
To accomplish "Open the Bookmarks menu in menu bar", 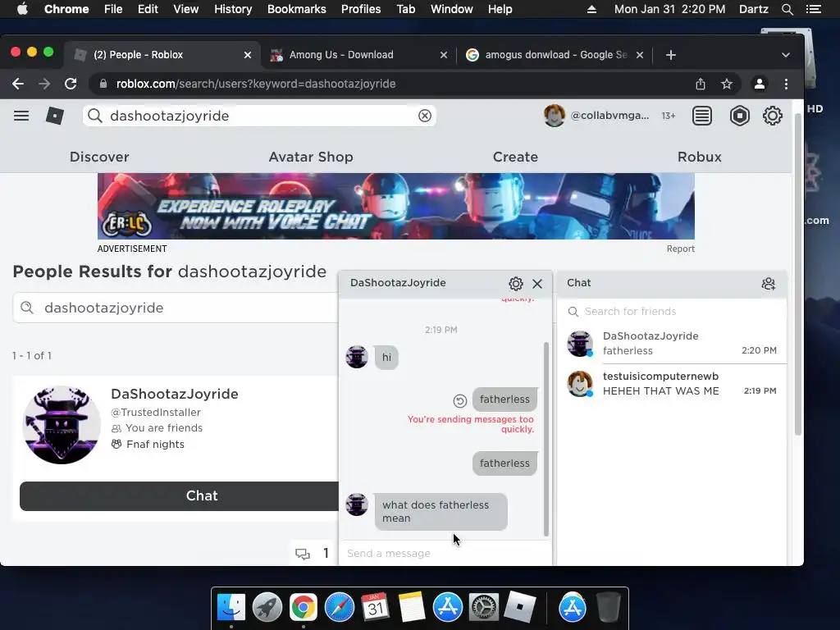I will 297,9.
